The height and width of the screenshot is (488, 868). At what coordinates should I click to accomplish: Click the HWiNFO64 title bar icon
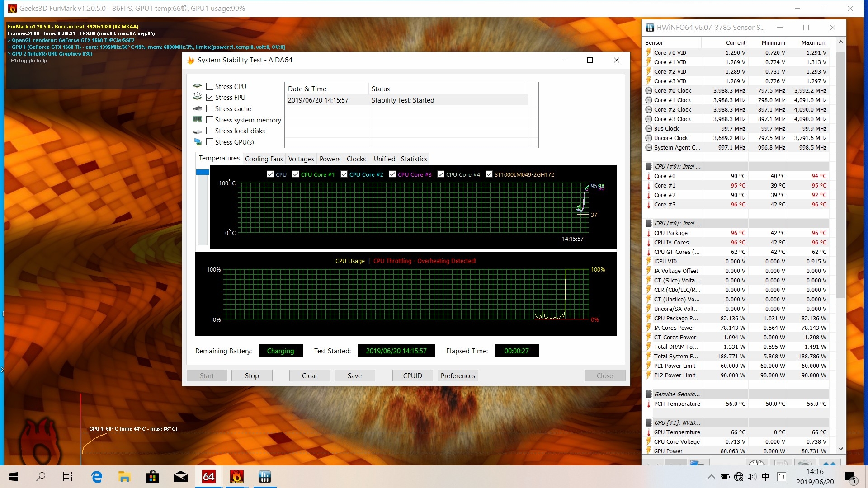pyautogui.click(x=650, y=28)
